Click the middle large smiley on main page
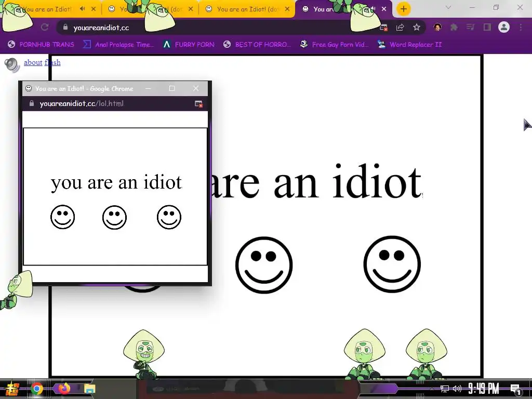 click(x=264, y=265)
